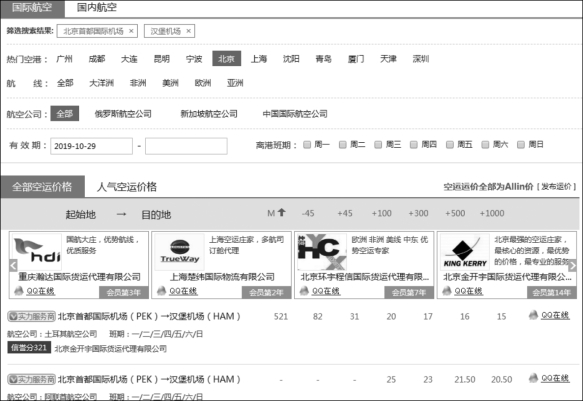Filter the route by 非洲
The image size is (583, 401).
click(138, 83)
